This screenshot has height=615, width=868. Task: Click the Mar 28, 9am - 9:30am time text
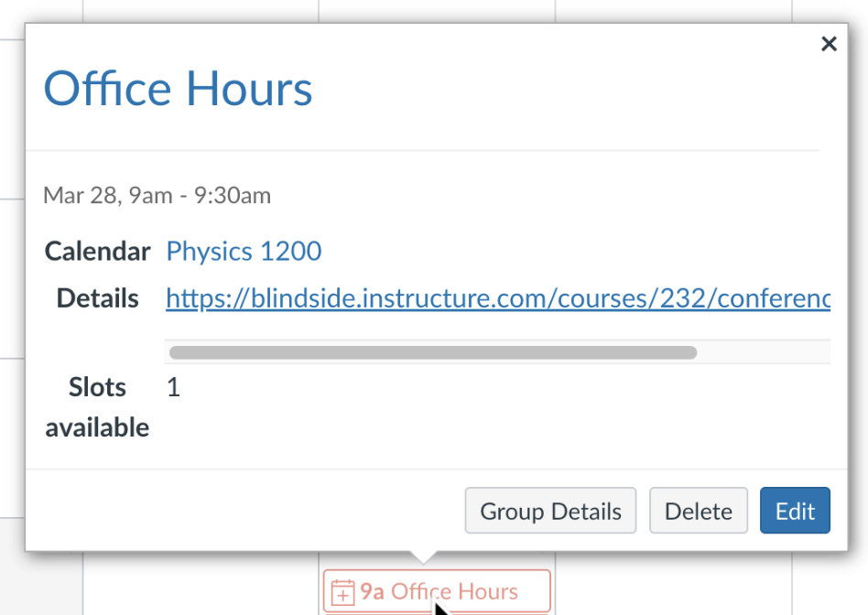tap(157, 196)
